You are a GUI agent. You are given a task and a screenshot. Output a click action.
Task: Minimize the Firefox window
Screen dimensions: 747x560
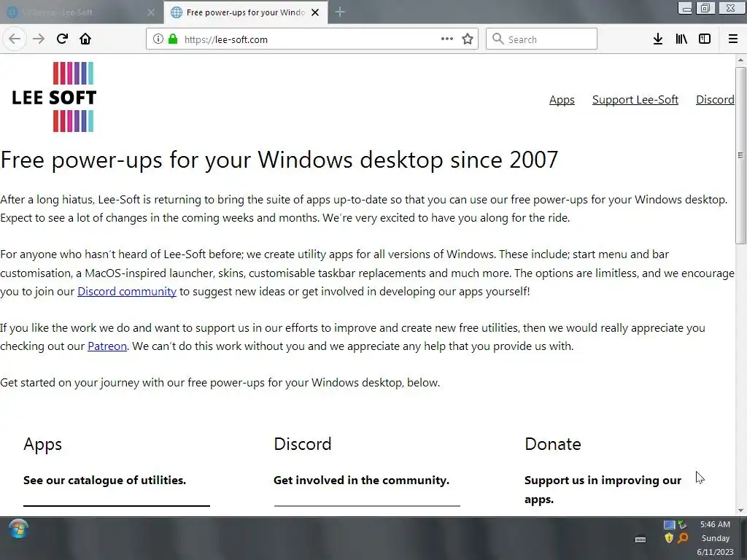[x=685, y=8]
